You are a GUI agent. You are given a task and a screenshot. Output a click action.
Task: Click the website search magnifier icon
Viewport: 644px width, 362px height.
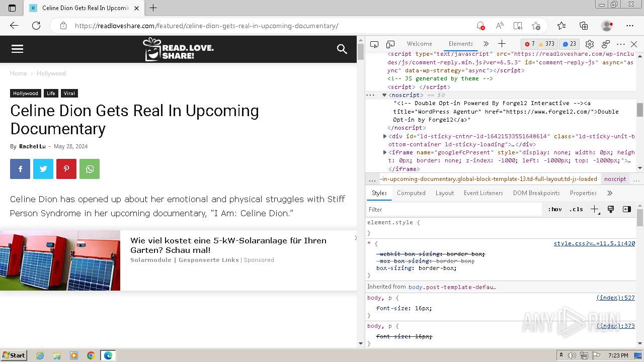click(x=342, y=49)
